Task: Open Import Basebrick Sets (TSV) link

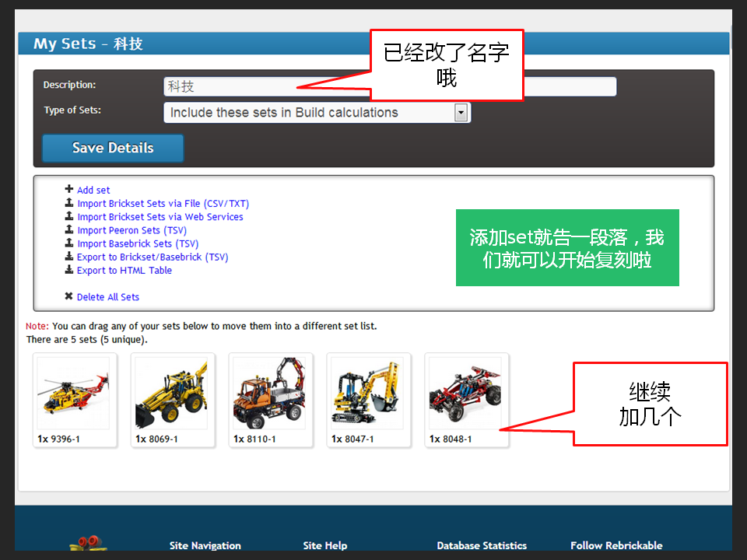Action: (138, 243)
